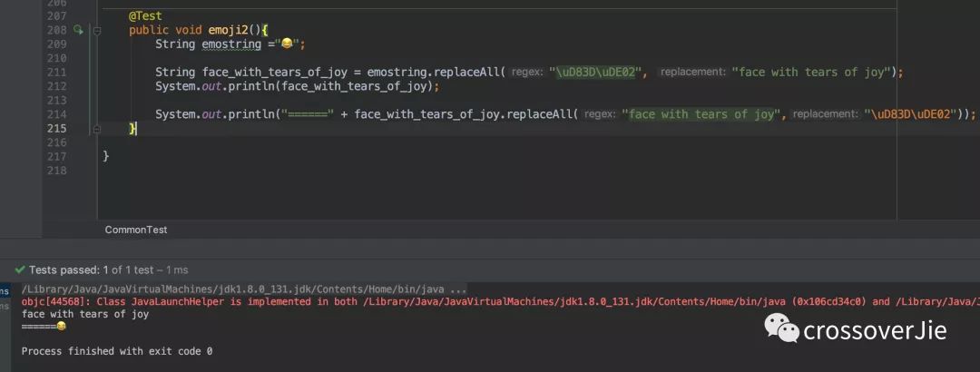Viewport: 980px width, 372px height.
Task: Click the emoji in the console output
Action: (x=61, y=327)
